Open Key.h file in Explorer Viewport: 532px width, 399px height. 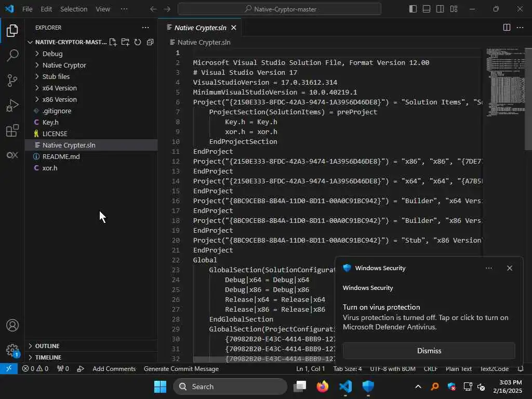[50, 122]
